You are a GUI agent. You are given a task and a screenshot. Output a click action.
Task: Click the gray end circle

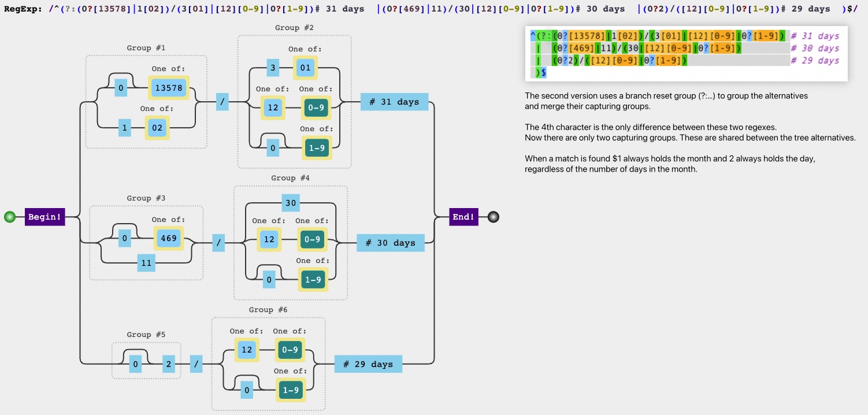492,217
